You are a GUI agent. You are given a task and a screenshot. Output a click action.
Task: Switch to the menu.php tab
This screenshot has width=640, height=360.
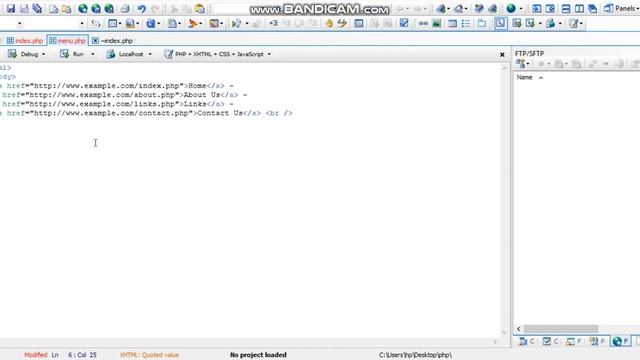68,41
